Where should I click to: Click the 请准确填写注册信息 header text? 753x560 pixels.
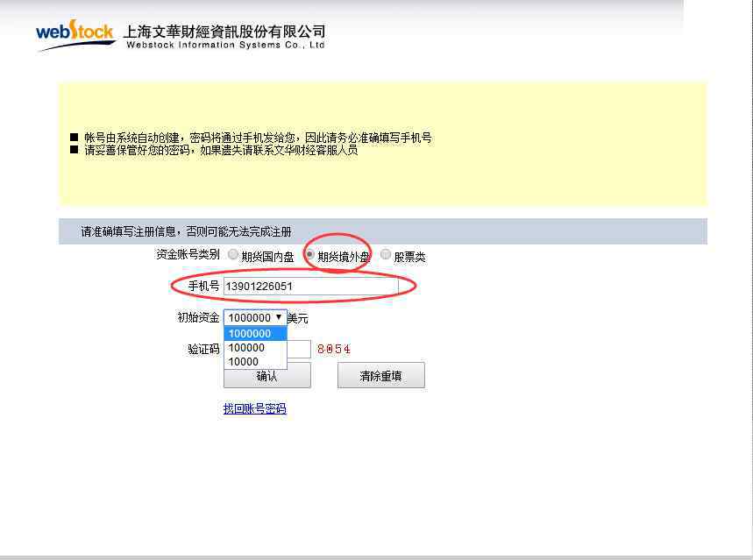click(186, 232)
